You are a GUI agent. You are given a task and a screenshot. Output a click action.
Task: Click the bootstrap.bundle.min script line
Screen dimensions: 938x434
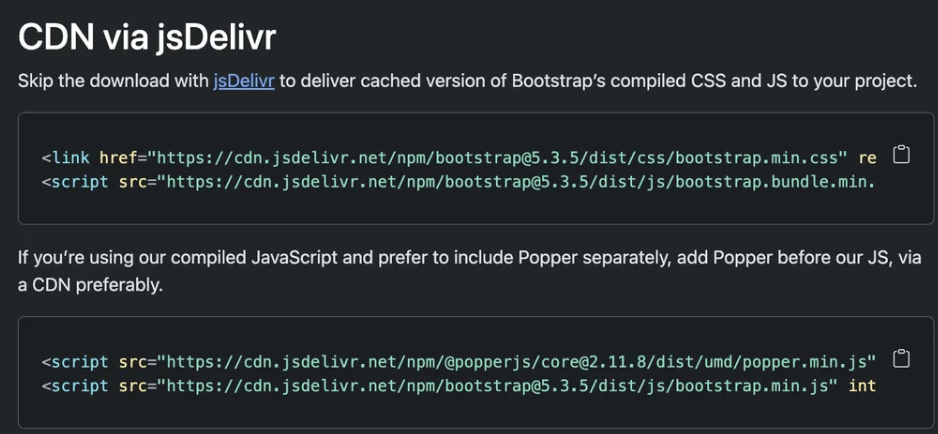point(459,181)
